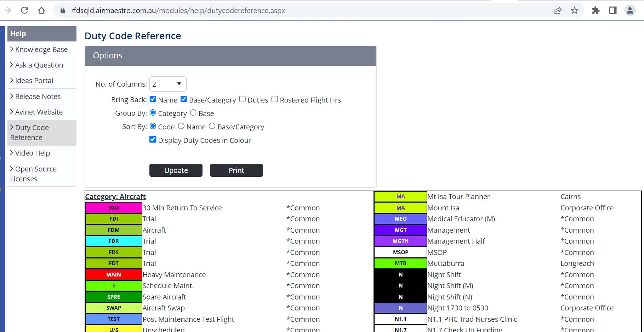This screenshot has width=644, height=332.
Task: Open the No. of Columns dropdown
Action: (168, 84)
